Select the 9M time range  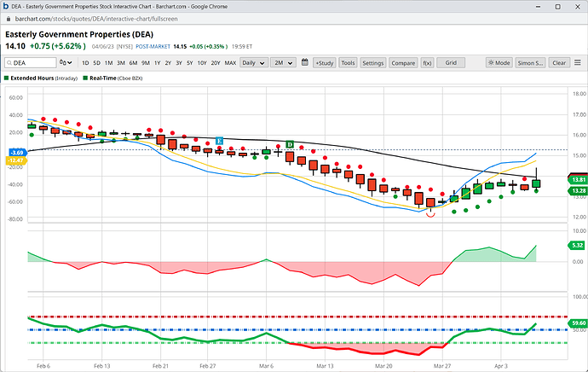coord(146,62)
